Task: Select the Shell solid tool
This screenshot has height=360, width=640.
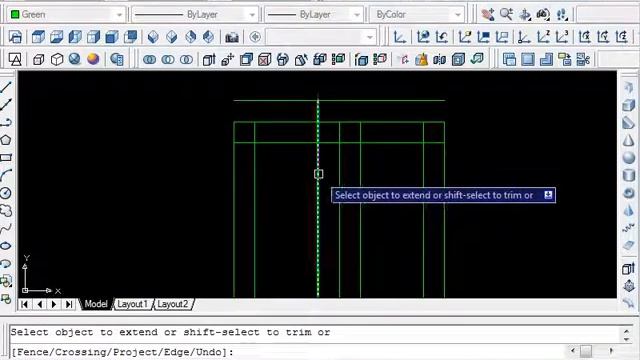Action: point(458,60)
